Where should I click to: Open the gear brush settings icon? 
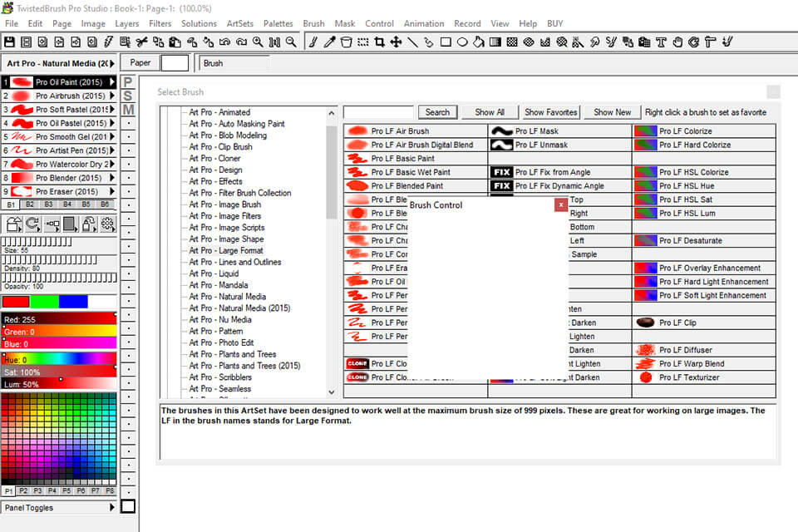click(107, 224)
